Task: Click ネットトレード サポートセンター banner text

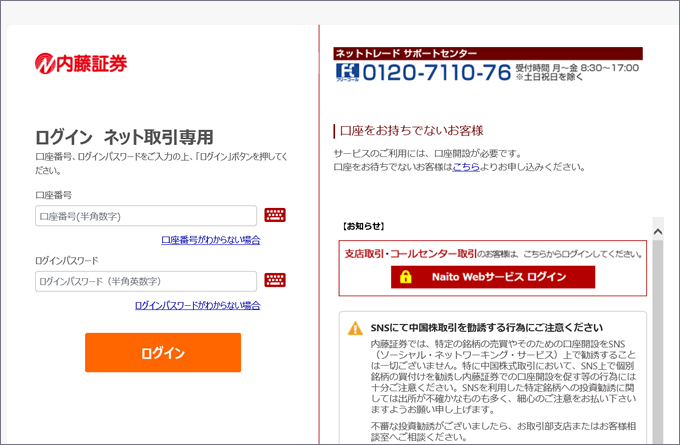Action: coord(406,53)
